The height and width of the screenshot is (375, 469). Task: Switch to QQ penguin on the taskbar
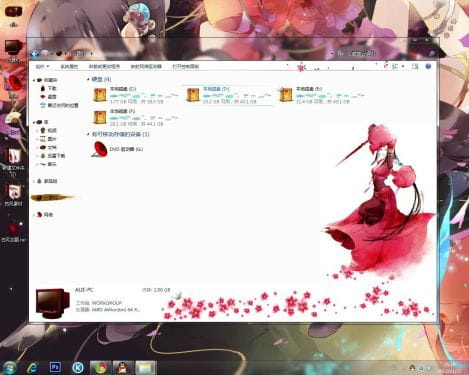tap(123, 368)
